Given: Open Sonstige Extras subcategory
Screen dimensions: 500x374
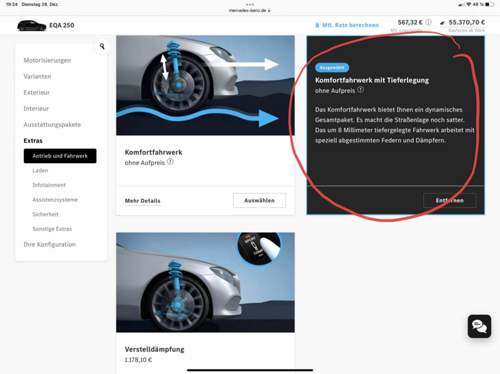Looking at the screenshot, I should [52, 229].
